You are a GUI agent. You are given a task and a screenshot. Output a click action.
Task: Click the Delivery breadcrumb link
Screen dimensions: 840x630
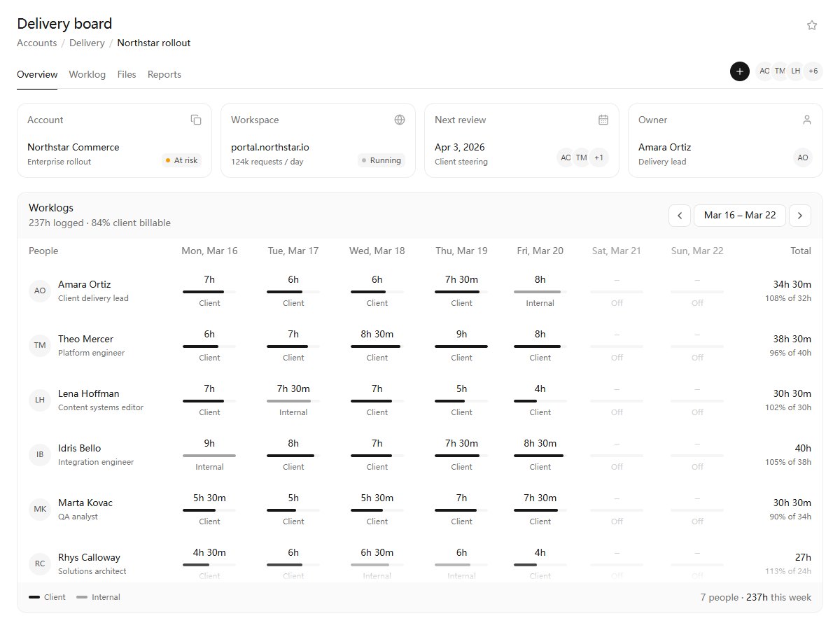[87, 43]
